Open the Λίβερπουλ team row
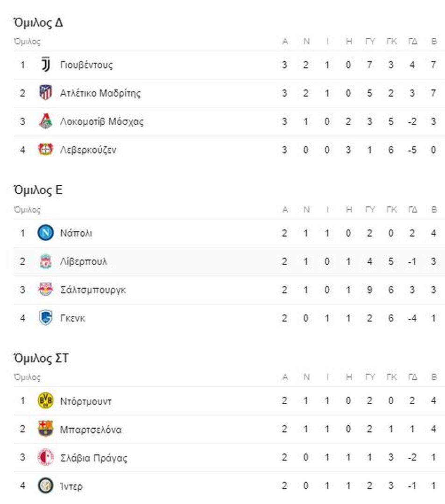Viewport: 445px width, 504px height. tap(229, 261)
